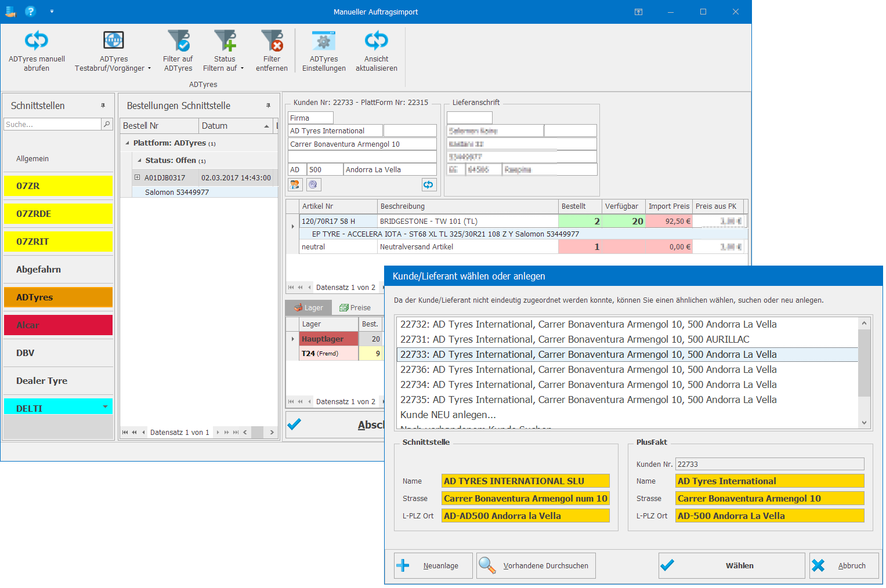Select DBV interface entry
This screenshot has height=588, width=886.
point(58,353)
